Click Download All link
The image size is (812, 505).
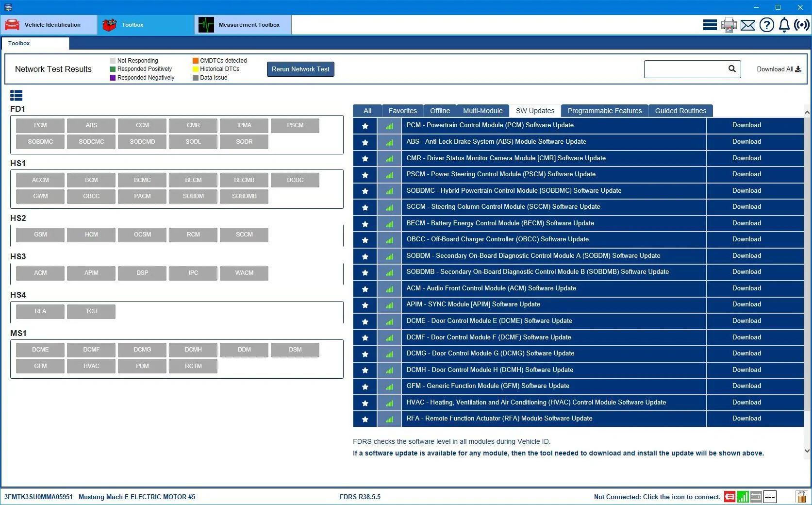coord(779,69)
